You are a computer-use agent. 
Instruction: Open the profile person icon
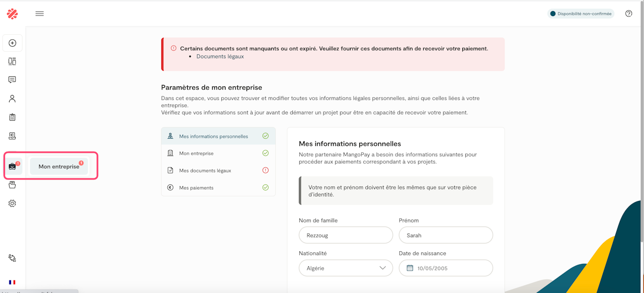[13, 99]
